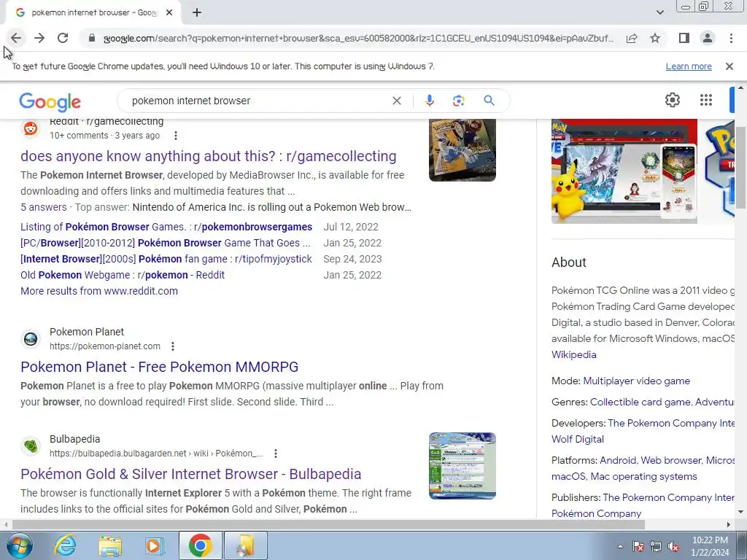The width and height of the screenshot is (747, 560).
Task: Click the Mac operating systems link
Action: (x=643, y=477)
